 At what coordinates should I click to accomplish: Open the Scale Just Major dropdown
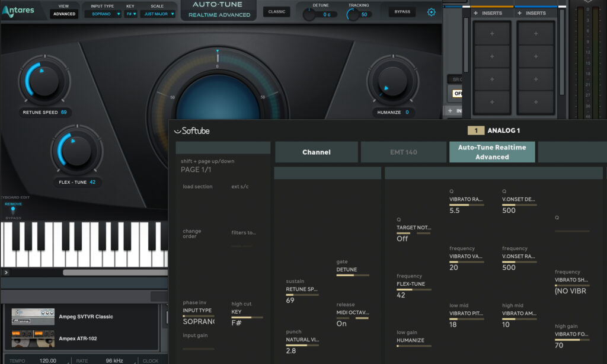point(158,14)
